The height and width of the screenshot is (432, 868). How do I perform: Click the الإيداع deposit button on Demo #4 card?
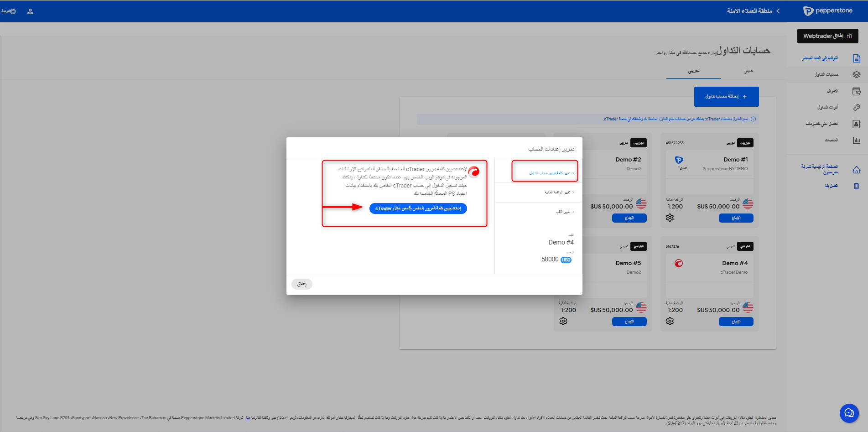(x=736, y=322)
